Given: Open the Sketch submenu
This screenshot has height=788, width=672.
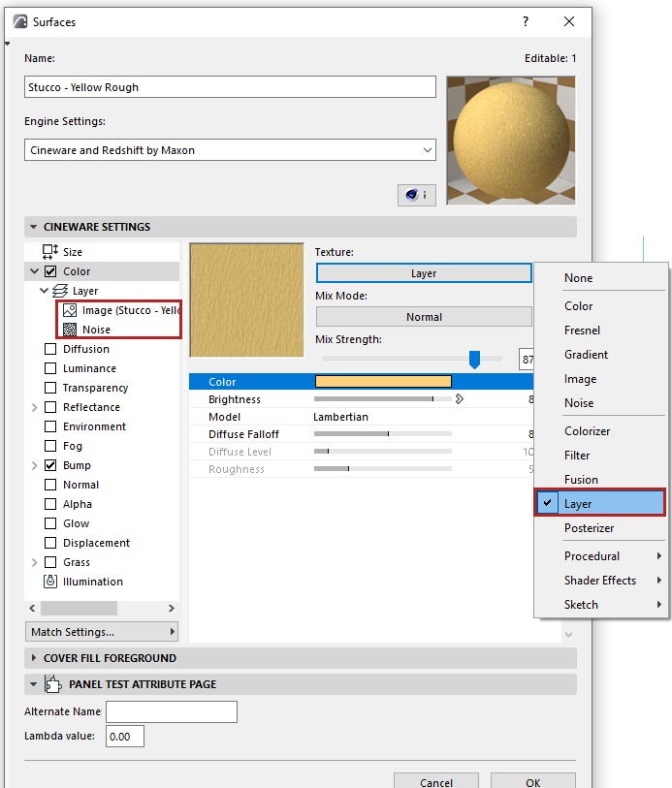Looking at the screenshot, I should coord(600,604).
